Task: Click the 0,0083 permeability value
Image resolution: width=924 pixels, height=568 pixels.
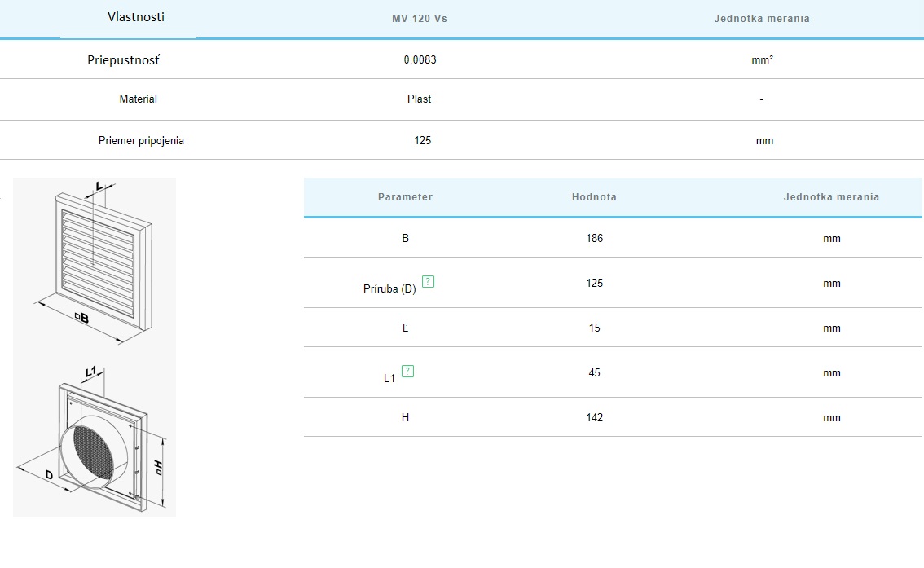Action: click(420, 60)
